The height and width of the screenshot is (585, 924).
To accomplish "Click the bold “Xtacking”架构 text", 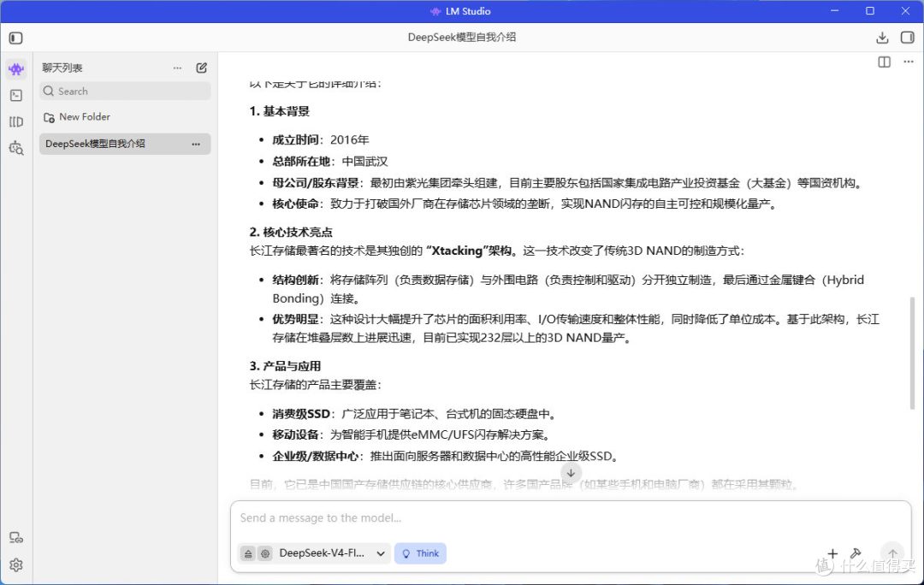I will coord(469,251).
